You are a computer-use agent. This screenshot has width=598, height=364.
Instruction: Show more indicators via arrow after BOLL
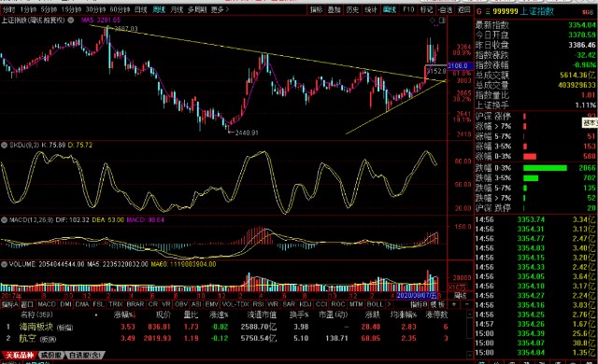tap(389, 304)
